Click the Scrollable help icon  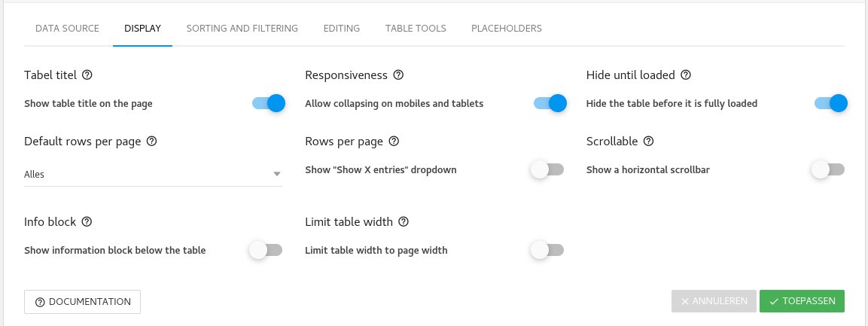coord(649,141)
